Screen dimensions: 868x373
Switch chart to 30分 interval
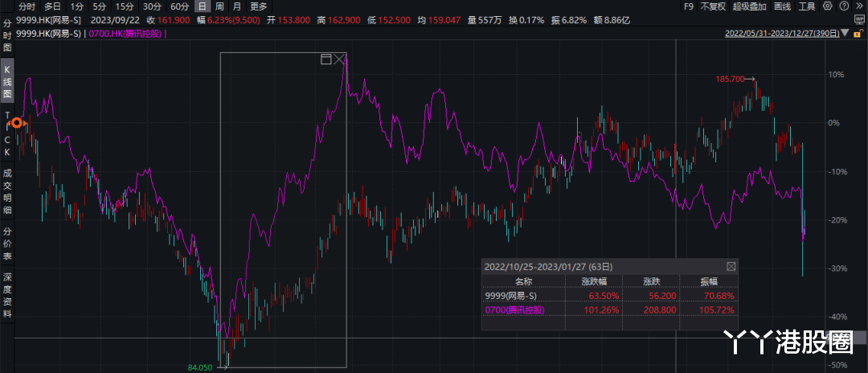[151, 6]
